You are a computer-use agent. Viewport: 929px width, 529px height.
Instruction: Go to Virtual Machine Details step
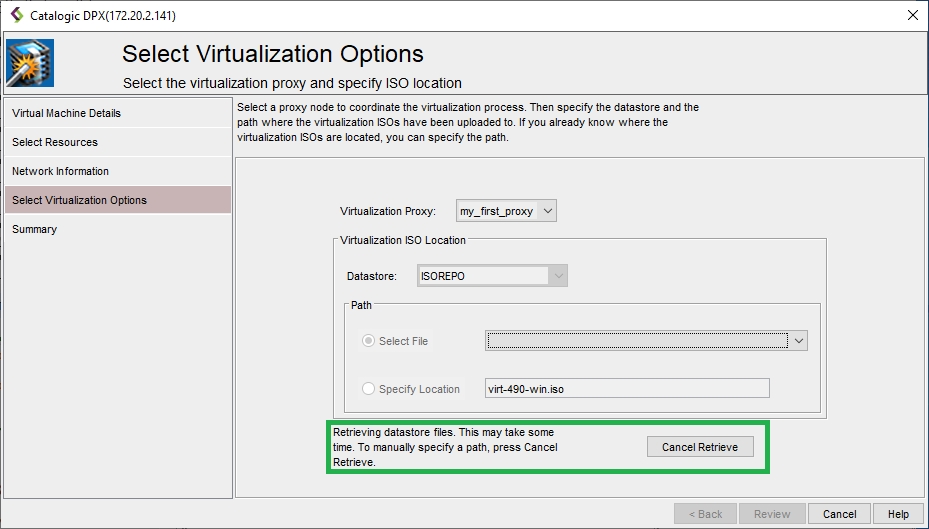[x=66, y=113]
